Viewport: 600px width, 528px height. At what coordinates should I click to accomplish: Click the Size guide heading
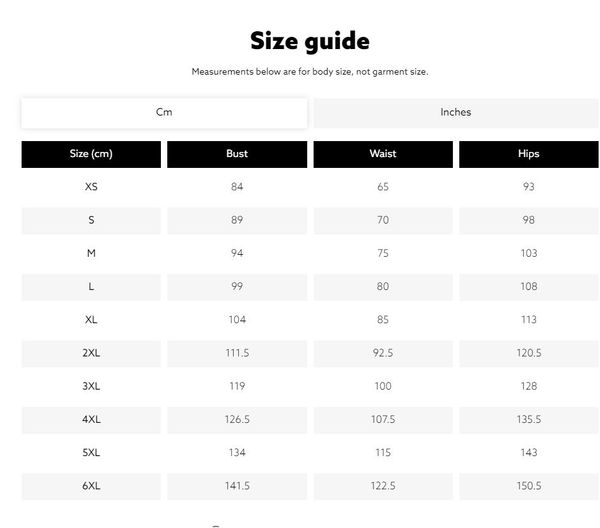310,41
